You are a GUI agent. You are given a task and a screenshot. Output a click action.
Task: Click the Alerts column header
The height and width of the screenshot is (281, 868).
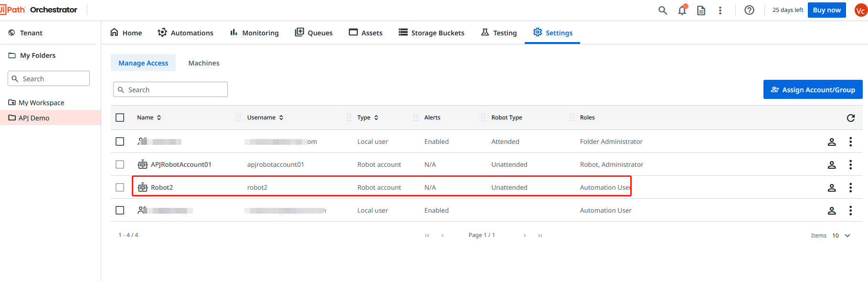[432, 118]
